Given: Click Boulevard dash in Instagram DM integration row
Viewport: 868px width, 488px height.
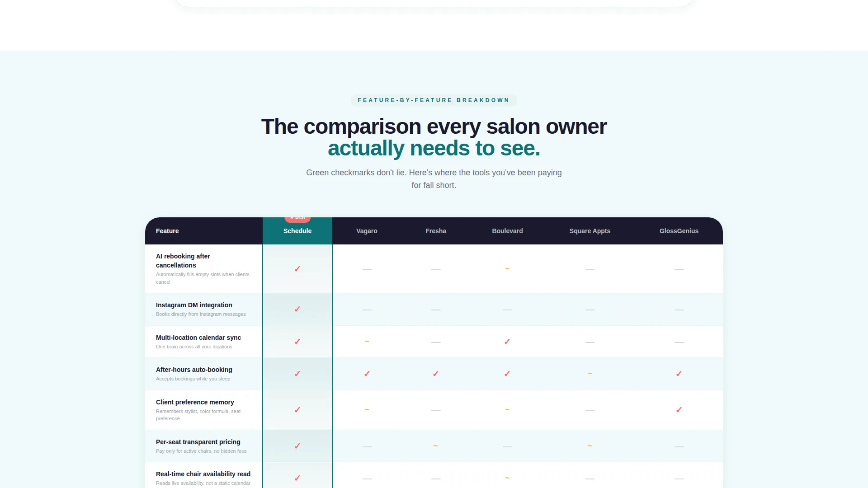Looking at the screenshot, I should (507, 310).
